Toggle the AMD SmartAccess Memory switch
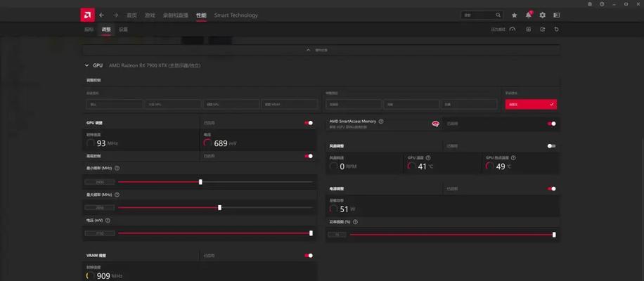Image resolution: width=644 pixels, height=281 pixels. point(552,124)
